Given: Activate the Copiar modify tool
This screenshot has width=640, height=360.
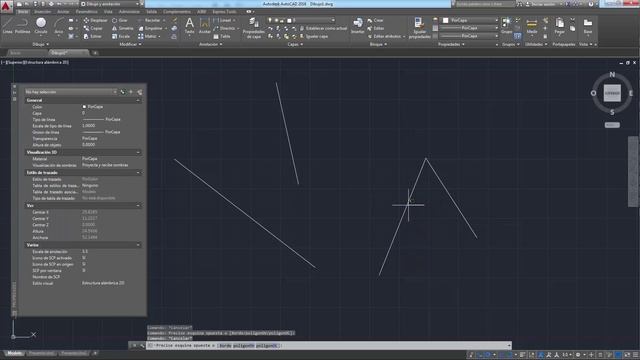Looking at the screenshot, I should (x=93, y=28).
